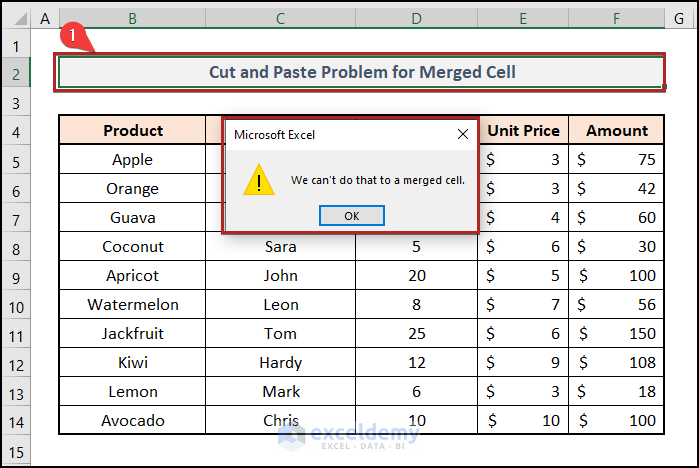Screen dimensions: 699x468
Task: Select the merged title cell in row 2
Action: click(x=361, y=72)
